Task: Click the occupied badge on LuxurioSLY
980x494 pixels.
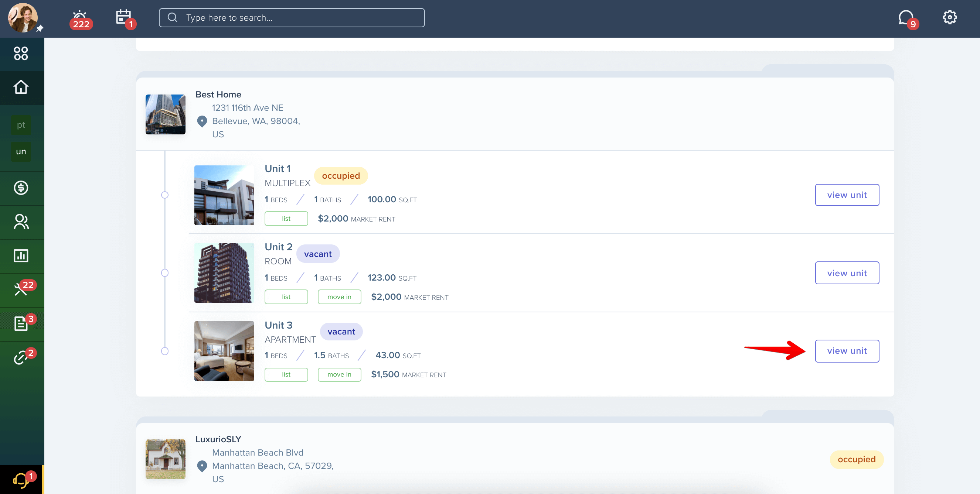Action: [x=857, y=459]
